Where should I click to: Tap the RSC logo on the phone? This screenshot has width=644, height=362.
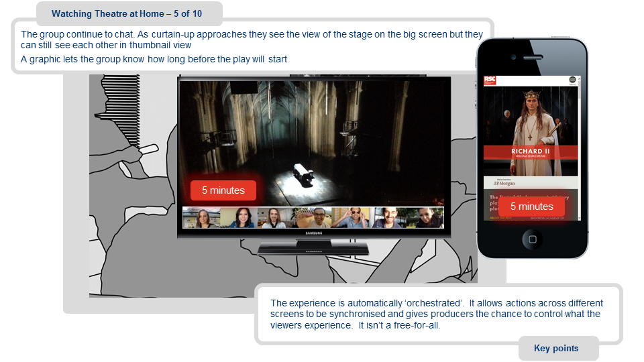pos(489,80)
